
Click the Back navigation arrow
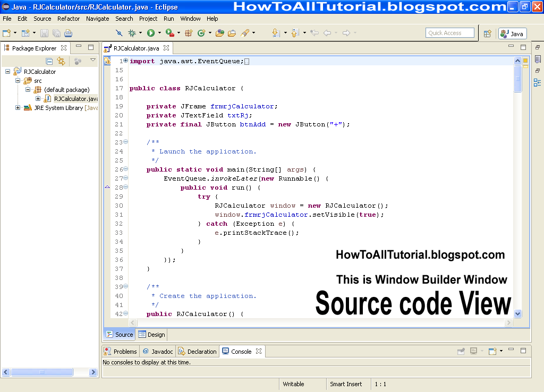tap(327, 33)
